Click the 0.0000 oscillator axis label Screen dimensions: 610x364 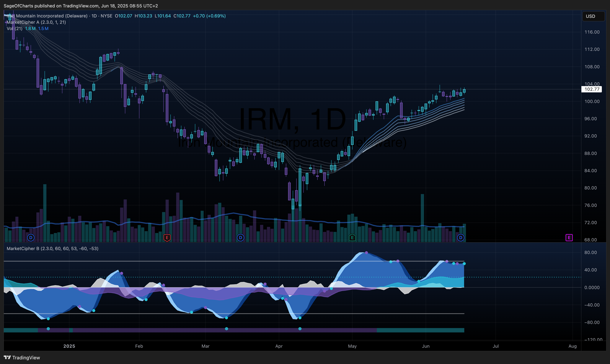coord(592,287)
